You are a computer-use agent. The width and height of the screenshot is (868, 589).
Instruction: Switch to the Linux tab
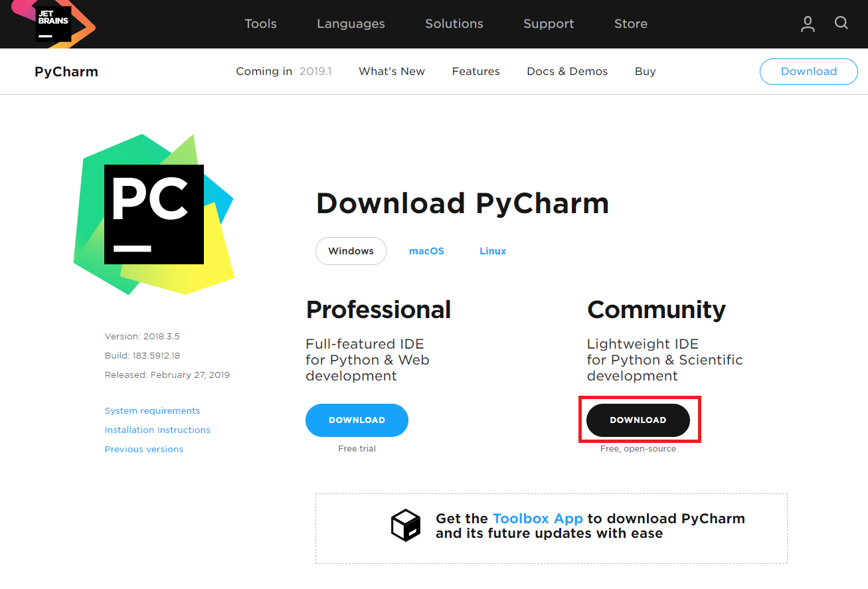tap(493, 251)
